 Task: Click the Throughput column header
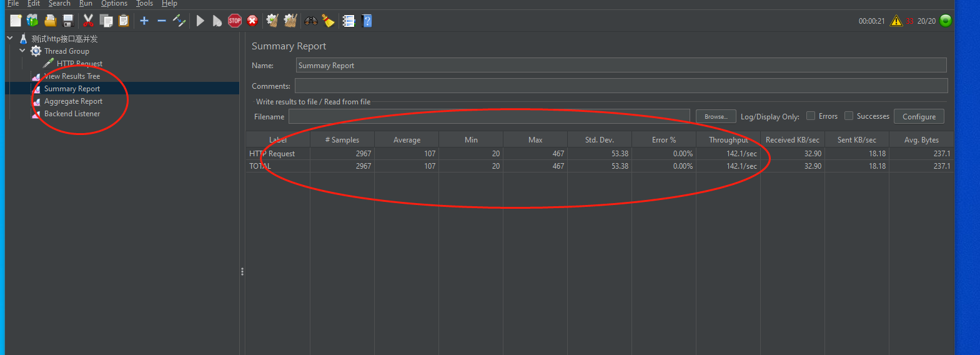tap(728, 140)
